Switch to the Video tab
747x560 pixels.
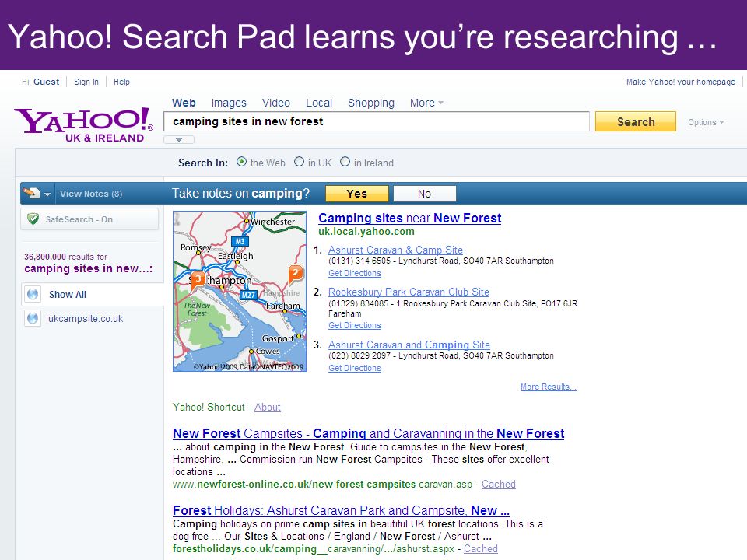(275, 103)
